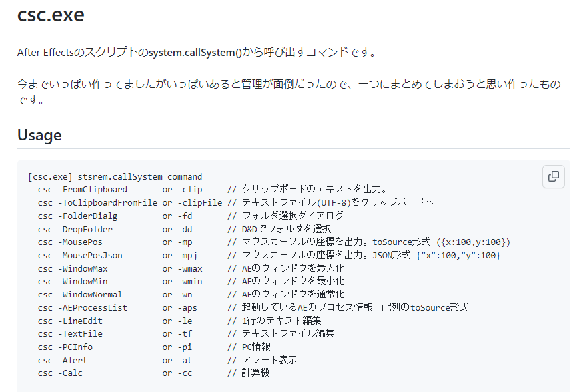Image resolution: width=585 pixels, height=392 pixels.
Task: Click the 'or -tf' short option
Action: [x=177, y=334]
